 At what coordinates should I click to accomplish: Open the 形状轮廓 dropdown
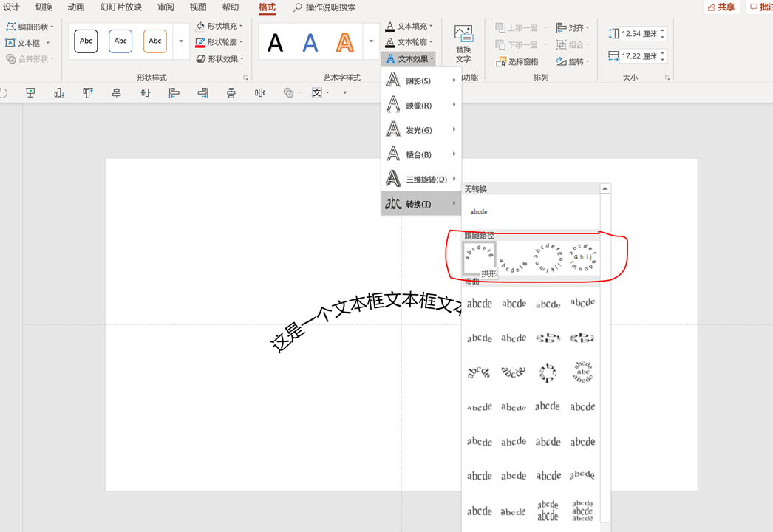[x=219, y=42]
